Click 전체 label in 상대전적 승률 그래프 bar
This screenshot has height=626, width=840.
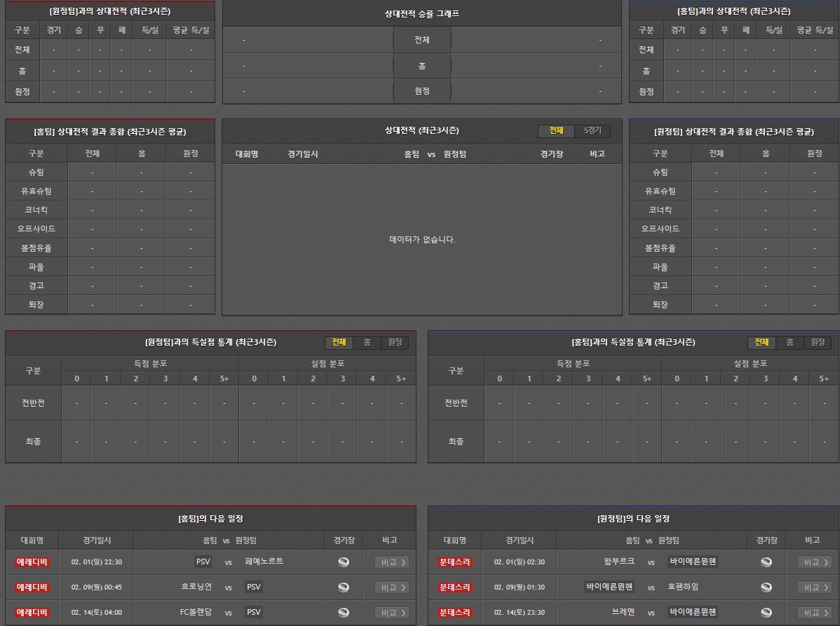[421, 40]
